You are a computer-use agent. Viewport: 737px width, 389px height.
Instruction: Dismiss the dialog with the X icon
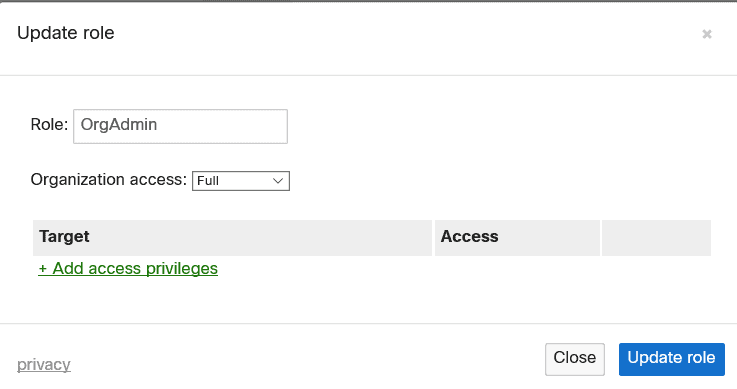coord(706,34)
